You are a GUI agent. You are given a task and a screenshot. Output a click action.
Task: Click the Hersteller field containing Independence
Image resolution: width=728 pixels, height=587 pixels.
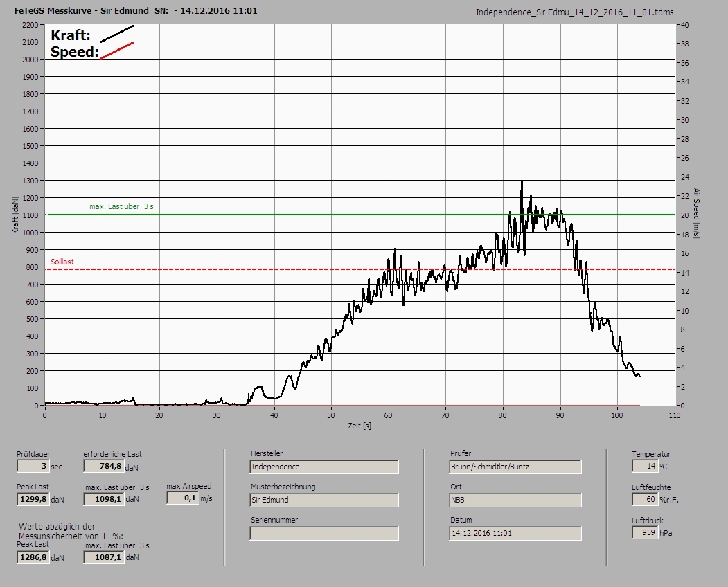324,467
